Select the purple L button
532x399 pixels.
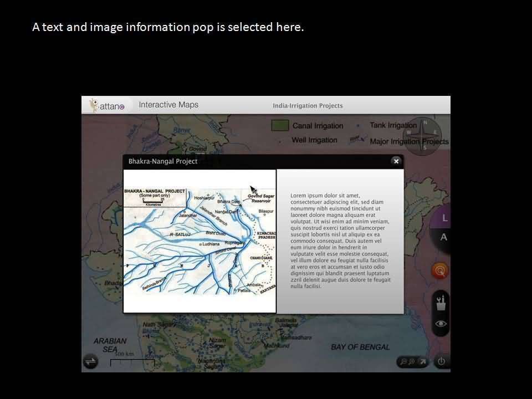tap(444, 218)
